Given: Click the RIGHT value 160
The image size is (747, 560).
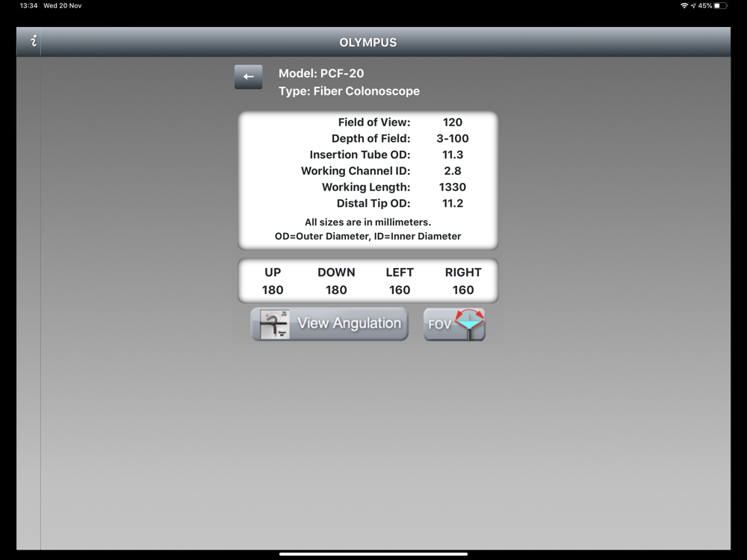Looking at the screenshot, I should click(463, 290).
